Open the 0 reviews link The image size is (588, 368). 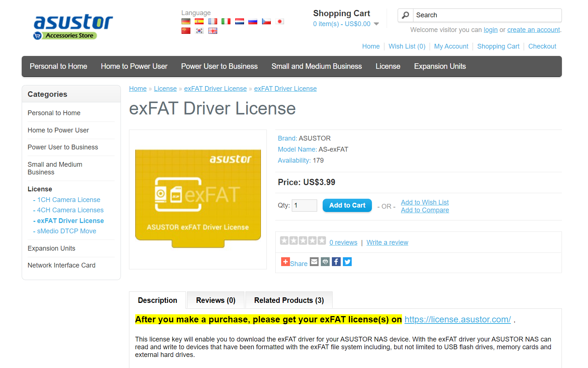tap(343, 243)
